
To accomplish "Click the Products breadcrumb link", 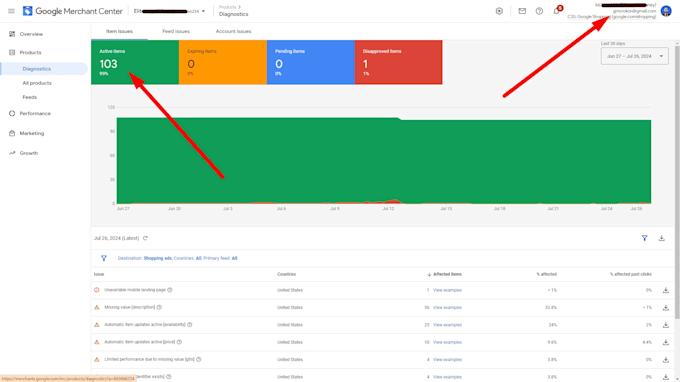I will click(x=228, y=7).
